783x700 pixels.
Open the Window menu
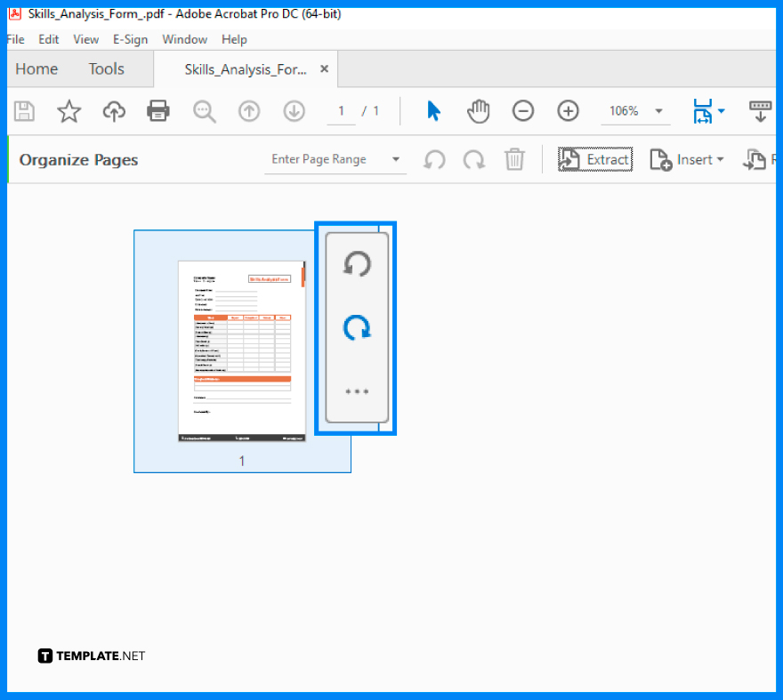pos(184,39)
